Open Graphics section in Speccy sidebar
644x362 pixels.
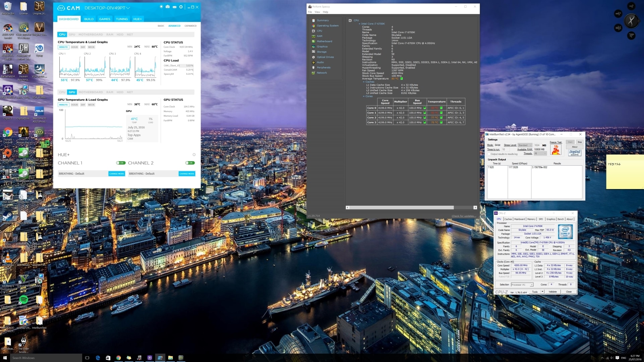[320, 47]
